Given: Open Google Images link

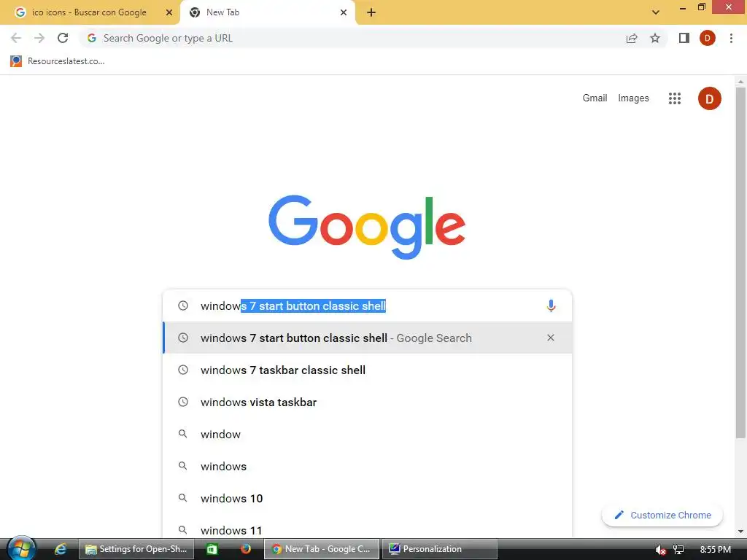Looking at the screenshot, I should (633, 98).
